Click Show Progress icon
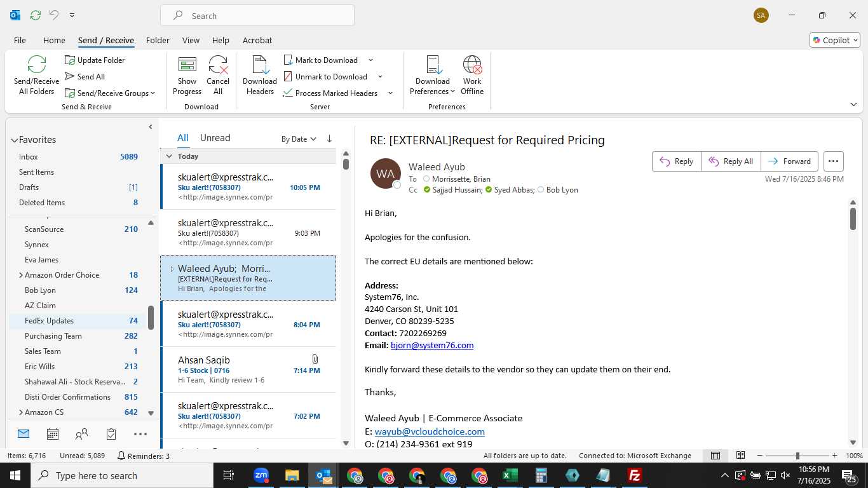The image size is (868, 488). (187, 75)
